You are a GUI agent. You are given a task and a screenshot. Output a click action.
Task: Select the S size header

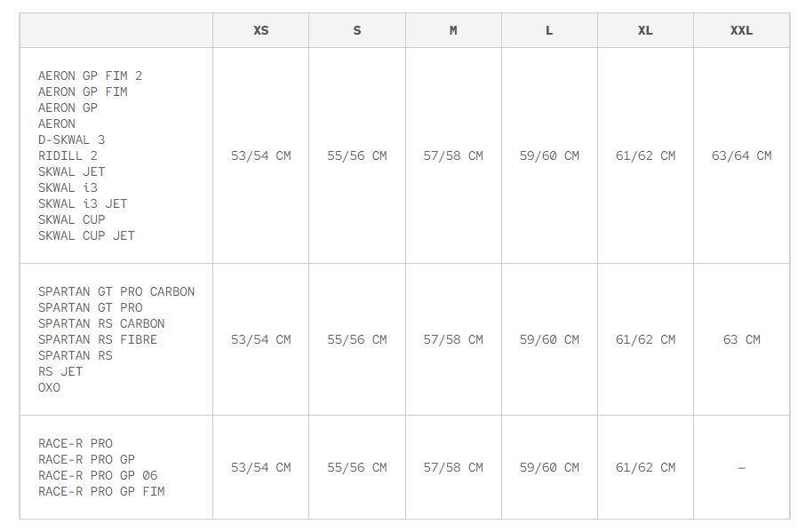tap(356, 31)
